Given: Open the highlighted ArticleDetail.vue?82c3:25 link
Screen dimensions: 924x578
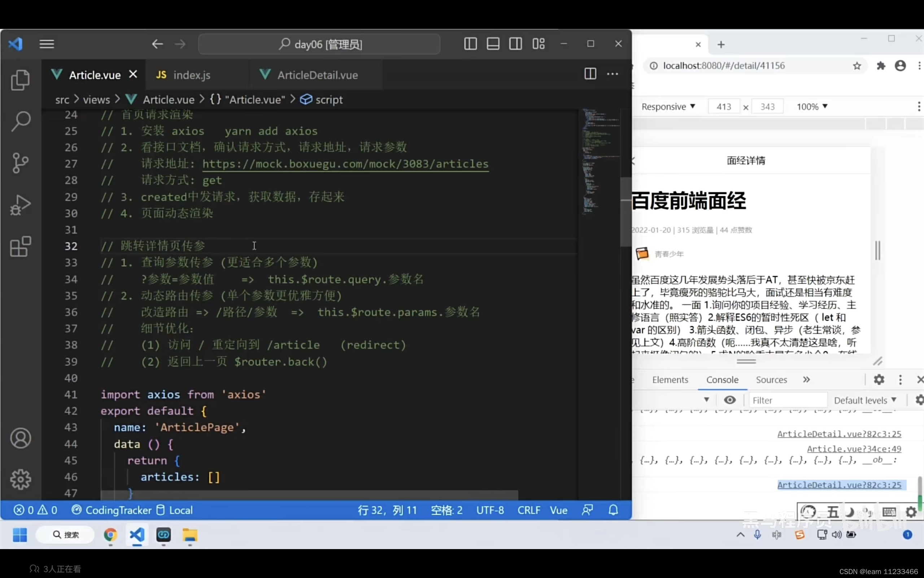Looking at the screenshot, I should (839, 485).
